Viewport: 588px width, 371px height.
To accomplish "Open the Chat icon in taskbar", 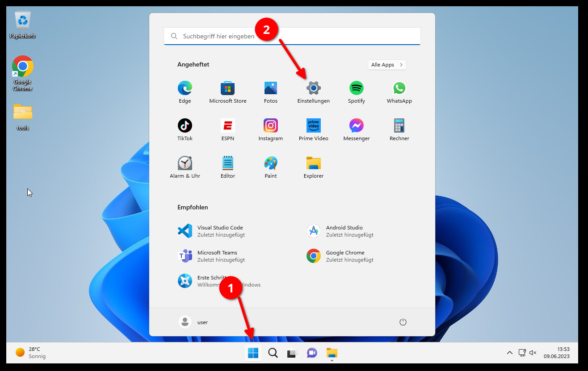I will pos(312,353).
